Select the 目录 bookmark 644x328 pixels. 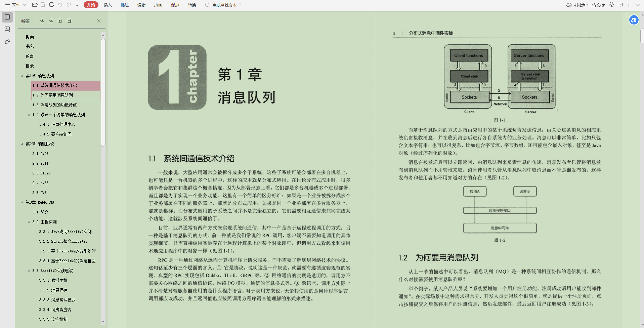click(x=30, y=66)
